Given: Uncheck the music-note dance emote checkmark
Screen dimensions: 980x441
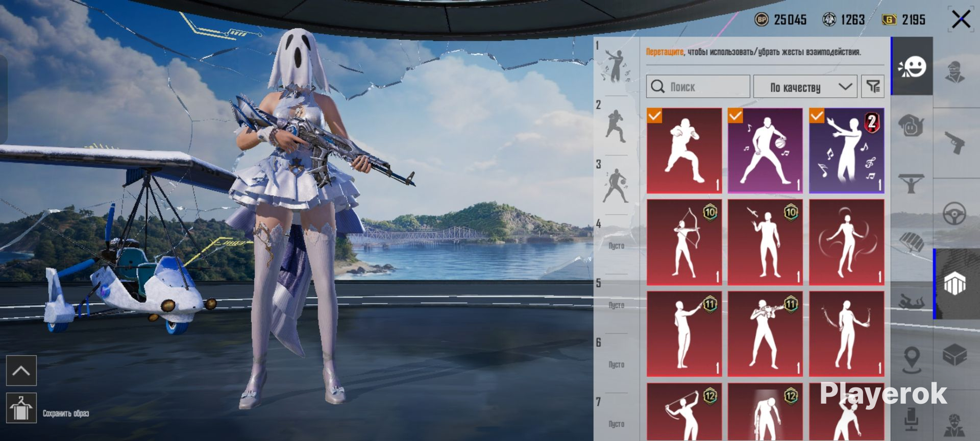Looking at the screenshot, I should click(817, 116).
